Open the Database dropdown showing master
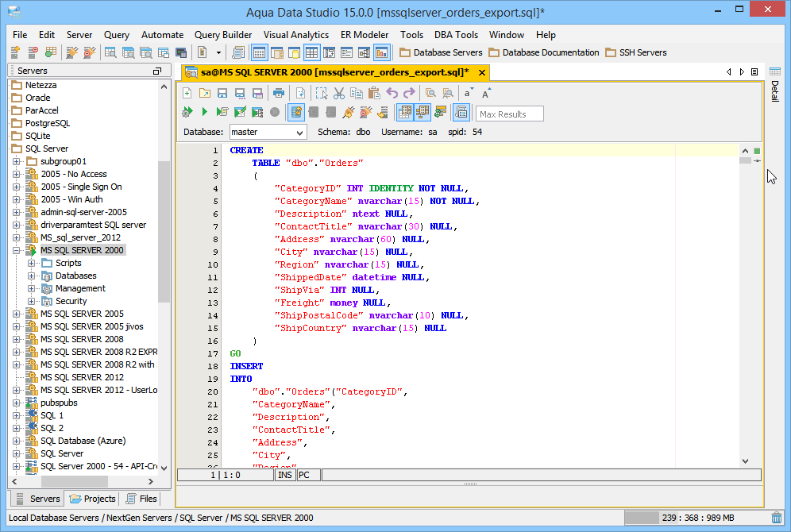Image resolution: width=791 pixels, height=532 pixels. (x=268, y=132)
